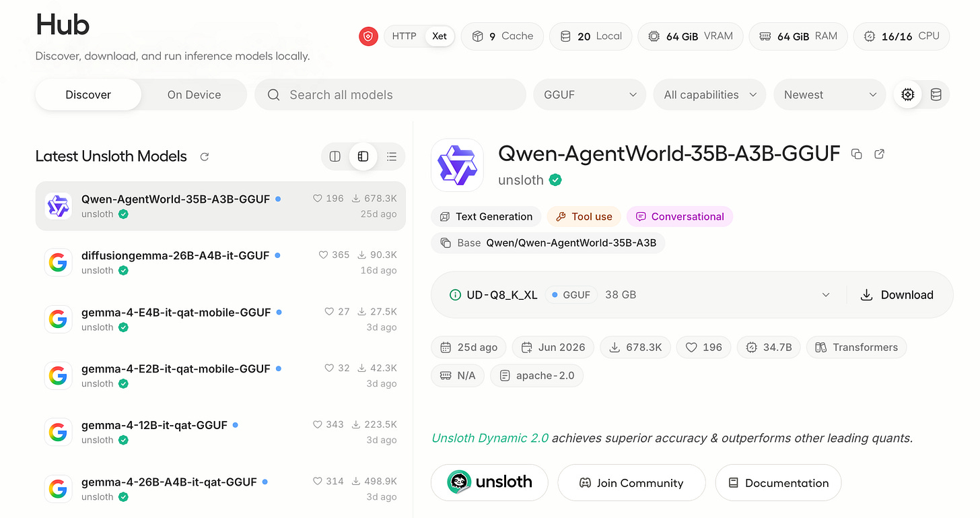Click the Latest Unsloth Models heading
Image resolution: width=980 pixels, height=518 pixels.
coord(111,156)
